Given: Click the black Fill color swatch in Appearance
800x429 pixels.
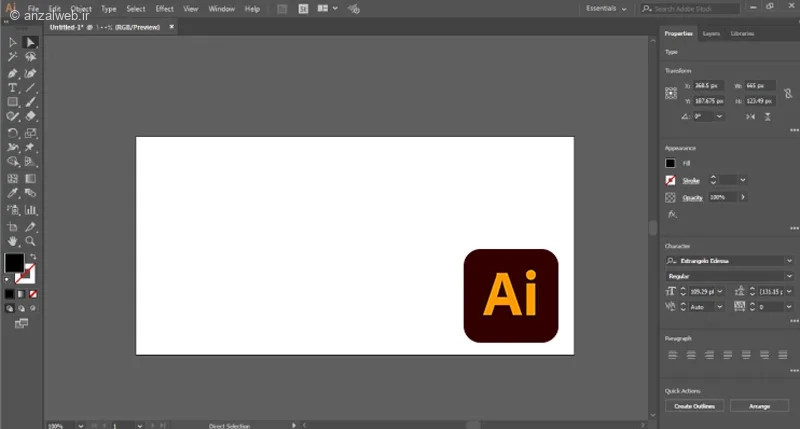Looking at the screenshot, I should click(x=671, y=163).
